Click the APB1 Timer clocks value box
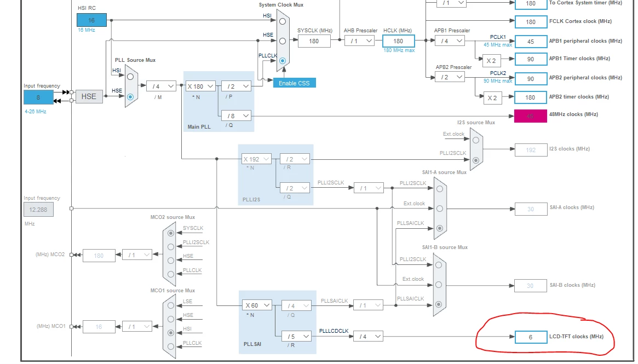The width and height of the screenshot is (638, 364). (x=531, y=59)
